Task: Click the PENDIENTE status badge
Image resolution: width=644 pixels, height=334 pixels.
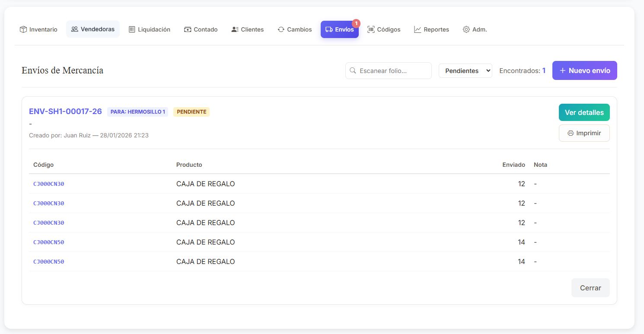Action: [191, 112]
